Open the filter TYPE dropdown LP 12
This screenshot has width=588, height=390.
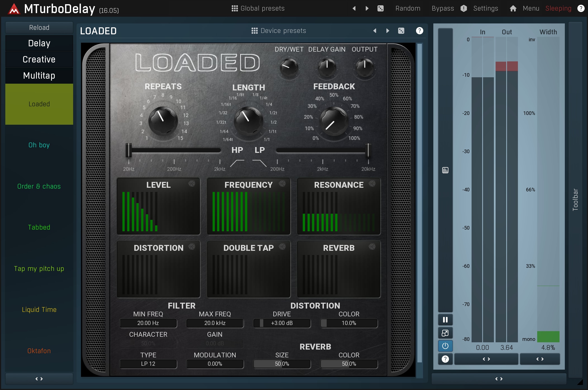(x=148, y=364)
